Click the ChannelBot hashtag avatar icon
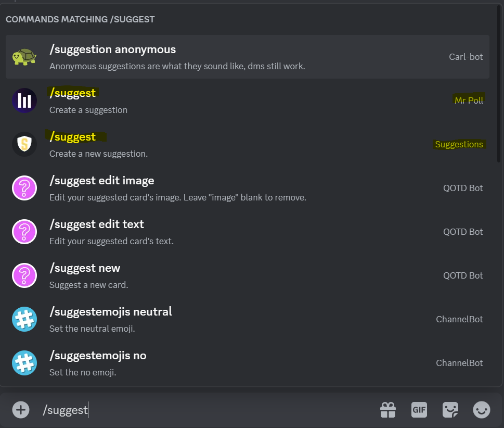Screen dimensions: 504x428 [23, 319]
